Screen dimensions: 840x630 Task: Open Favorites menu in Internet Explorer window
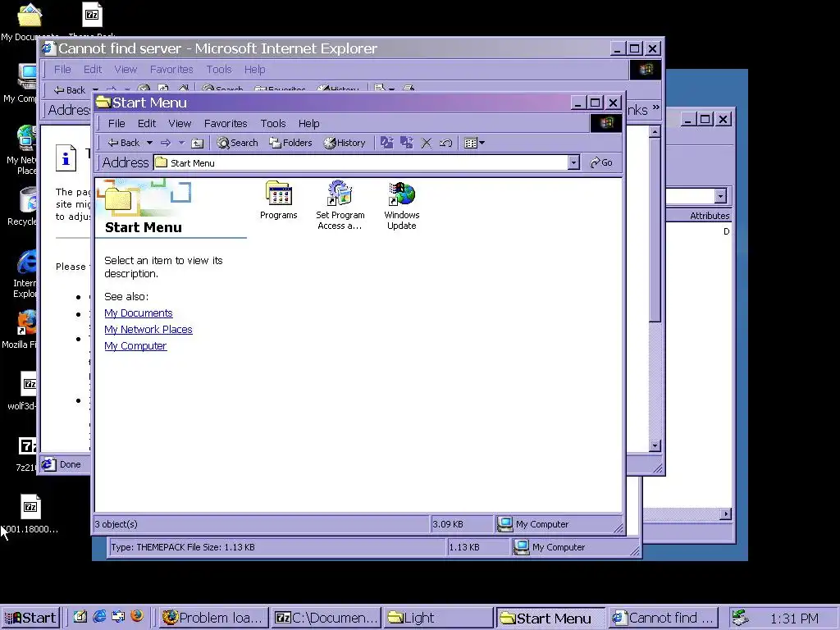click(171, 70)
